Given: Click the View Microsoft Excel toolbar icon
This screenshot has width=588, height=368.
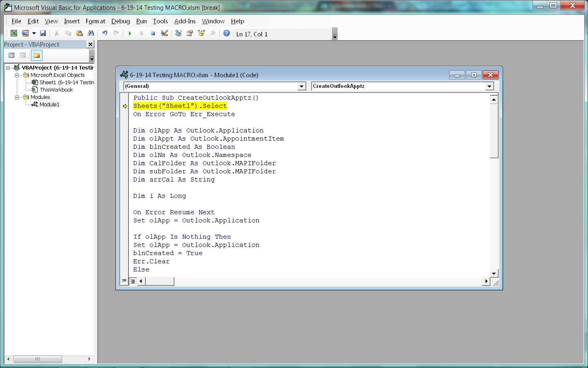Looking at the screenshot, I should click(14, 34).
